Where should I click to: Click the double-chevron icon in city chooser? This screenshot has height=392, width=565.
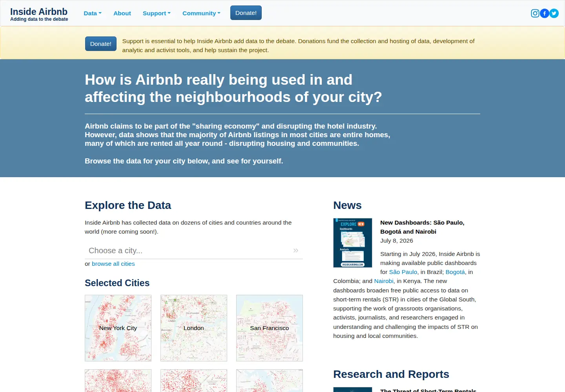coord(296,250)
